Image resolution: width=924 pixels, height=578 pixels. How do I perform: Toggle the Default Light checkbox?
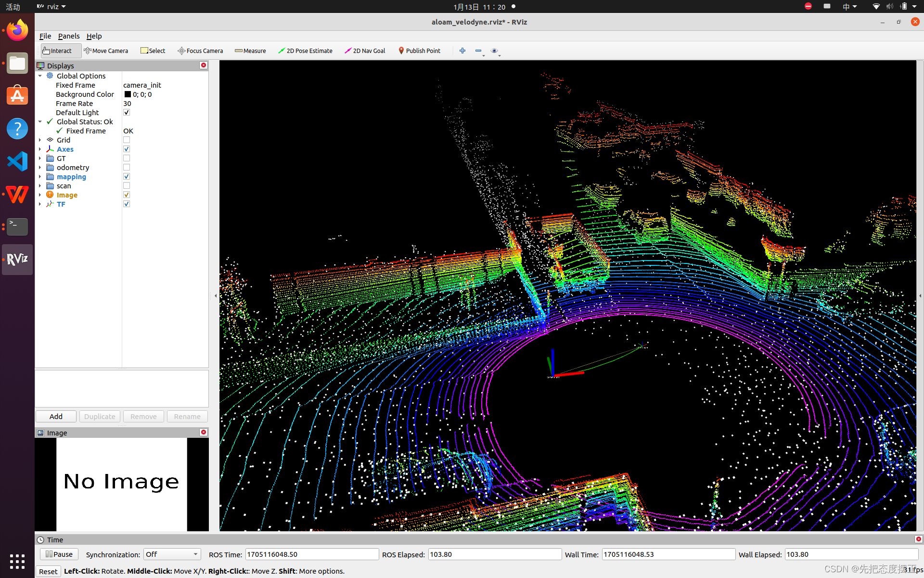(x=127, y=113)
